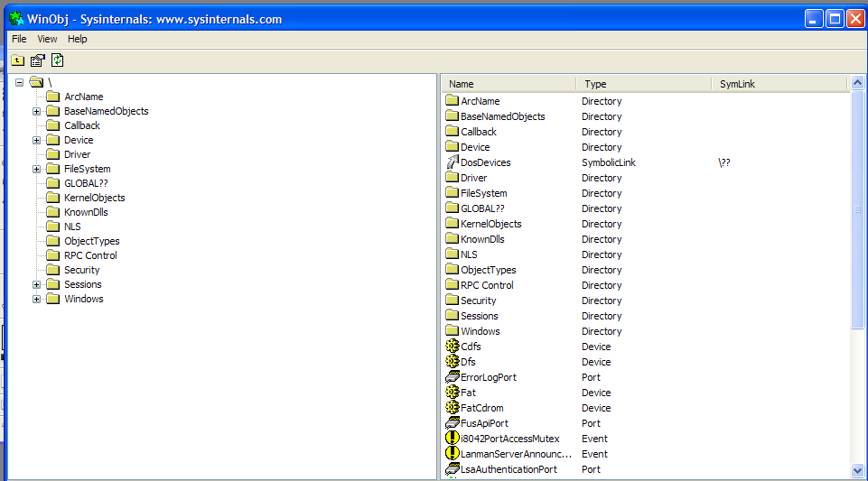Click the WinObj title bar app icon

pos(16,19)
